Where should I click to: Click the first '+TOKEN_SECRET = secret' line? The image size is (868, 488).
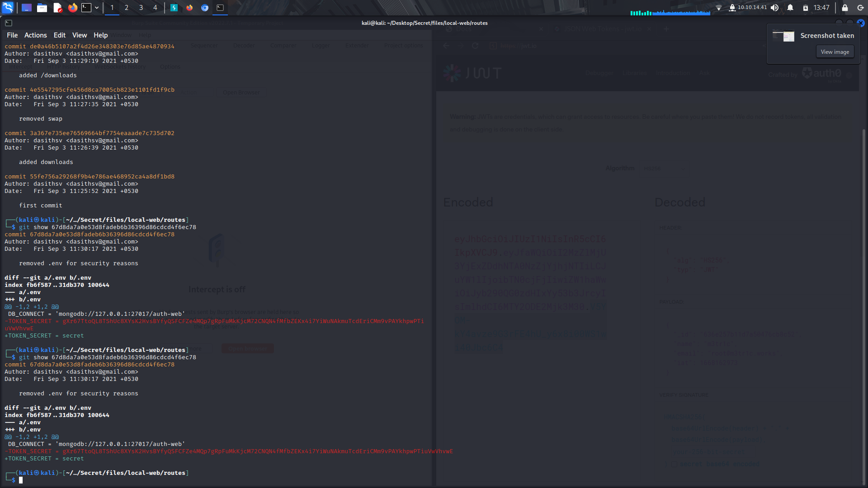[44, 336]
